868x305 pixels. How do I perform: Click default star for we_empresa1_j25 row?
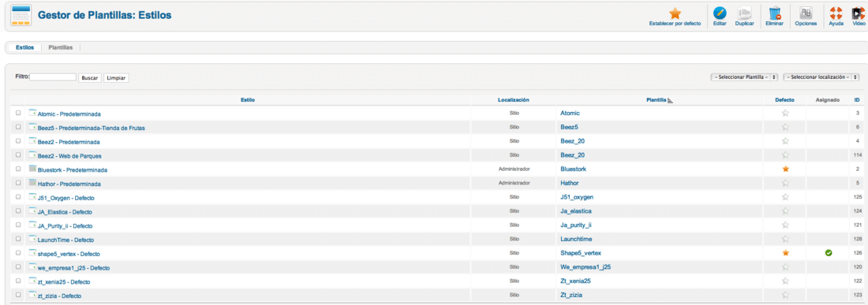pos(785,267)
